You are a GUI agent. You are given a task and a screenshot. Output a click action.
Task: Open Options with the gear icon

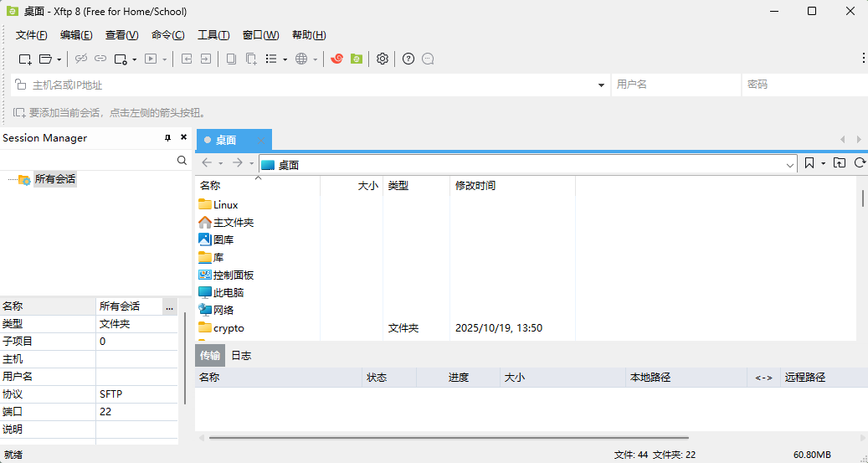click(383, 59)
